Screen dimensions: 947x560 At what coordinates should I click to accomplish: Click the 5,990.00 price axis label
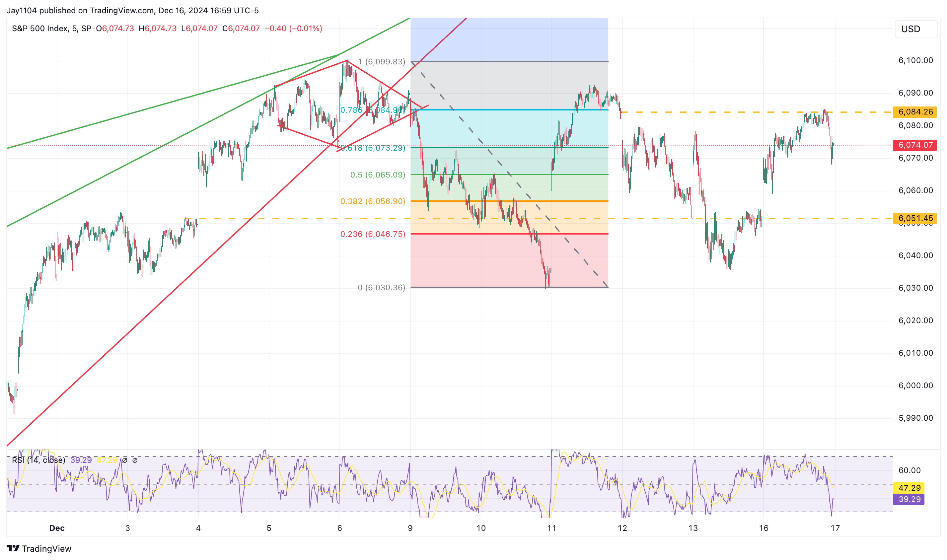click(x=915, y=418)
